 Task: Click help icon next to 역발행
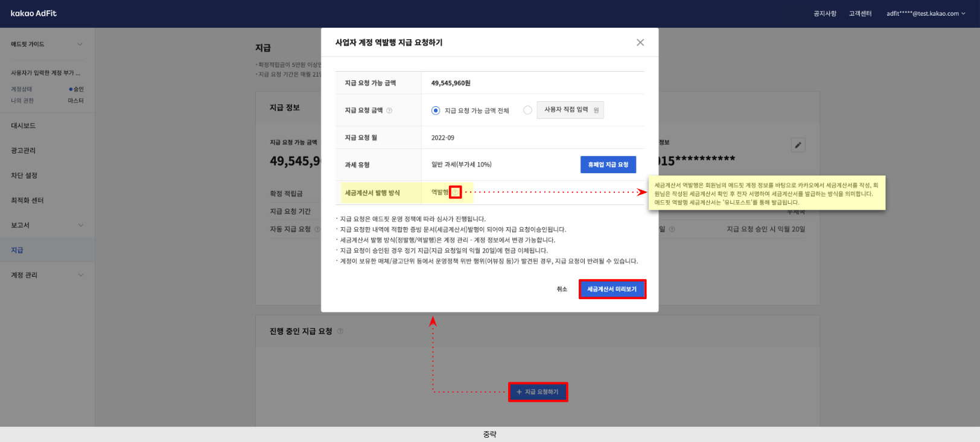click(456, 192)
